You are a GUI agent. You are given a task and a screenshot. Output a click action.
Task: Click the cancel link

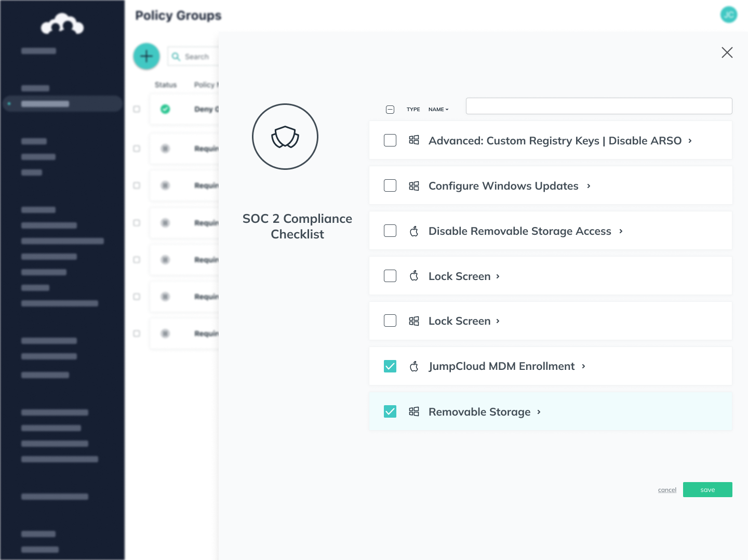point(667,490)
